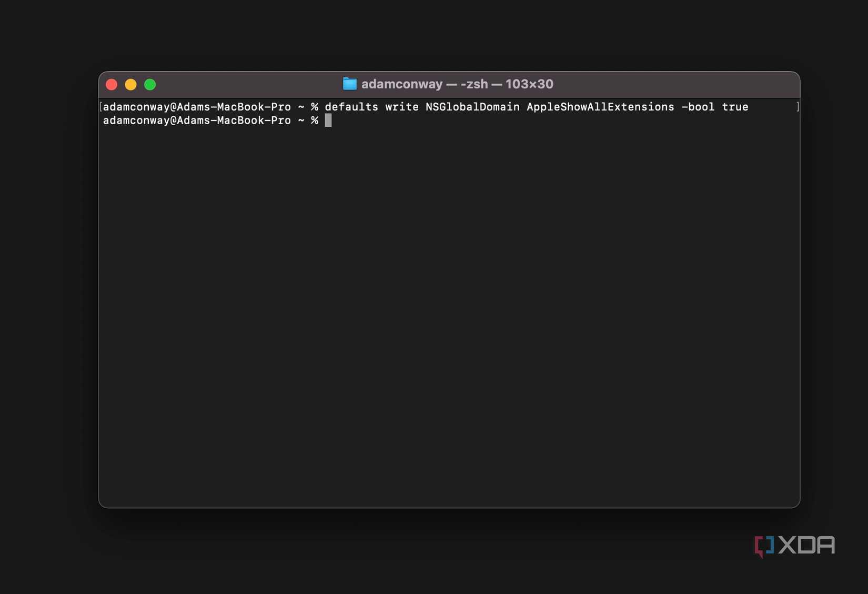Image resolution: width=868 pixels, height=594 pixels.
Task: Click the second line prompt 'adamconway@Adams-MacBook-Pro'
Action: click(x=197, y=120)
